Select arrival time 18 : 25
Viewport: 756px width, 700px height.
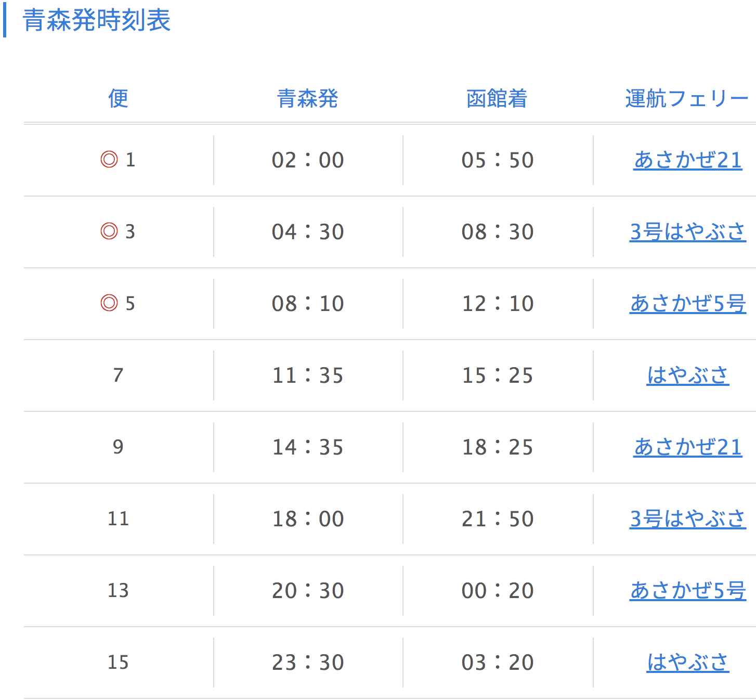(x=498, y=447)
